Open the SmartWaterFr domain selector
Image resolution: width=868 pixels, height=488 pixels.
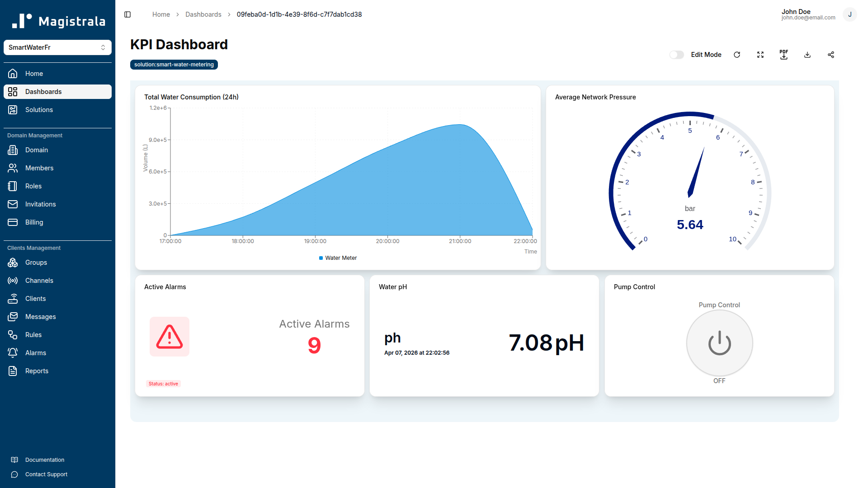[x=57, y=47]
